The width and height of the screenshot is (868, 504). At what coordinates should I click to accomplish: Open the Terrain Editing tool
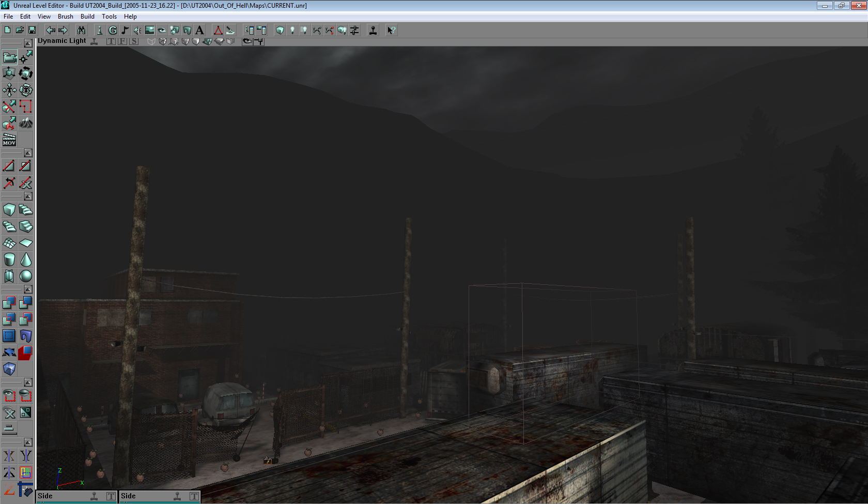tap(26, 123)
